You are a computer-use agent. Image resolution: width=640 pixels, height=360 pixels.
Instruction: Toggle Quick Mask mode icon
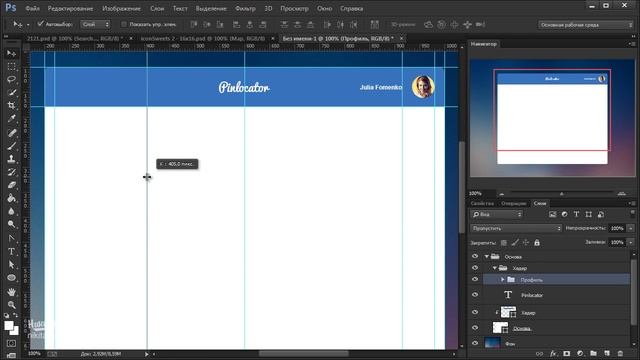(11, 343)
